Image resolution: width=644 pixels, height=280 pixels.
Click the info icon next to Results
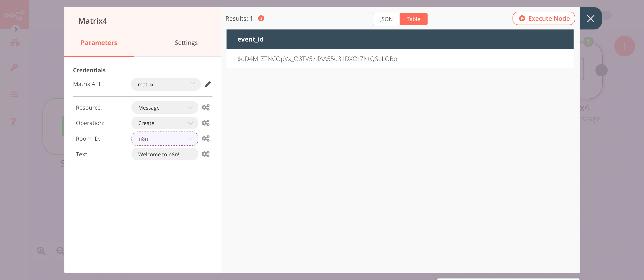click(x=261, y=18)
